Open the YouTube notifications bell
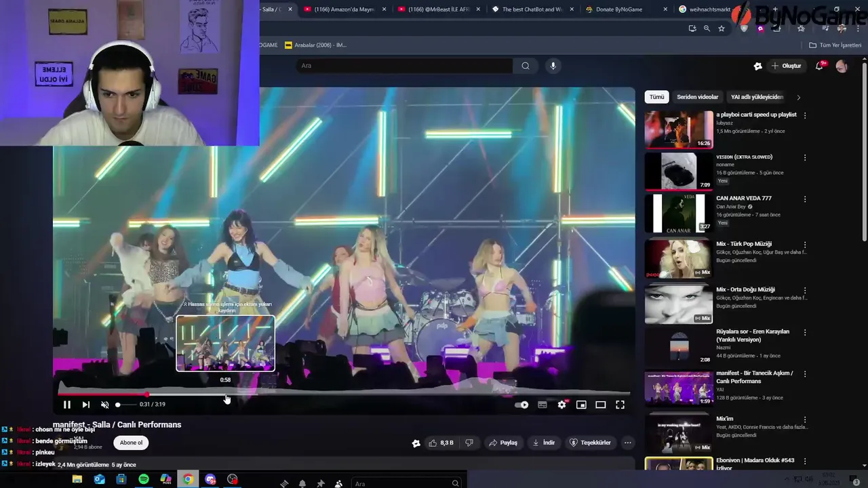 point(820,66)
